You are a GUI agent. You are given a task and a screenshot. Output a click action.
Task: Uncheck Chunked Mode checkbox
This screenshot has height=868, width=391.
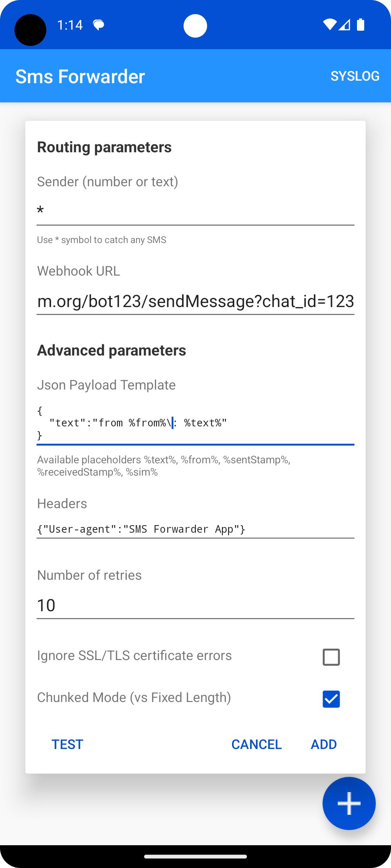pyautogui.click(x=331, y=699)
